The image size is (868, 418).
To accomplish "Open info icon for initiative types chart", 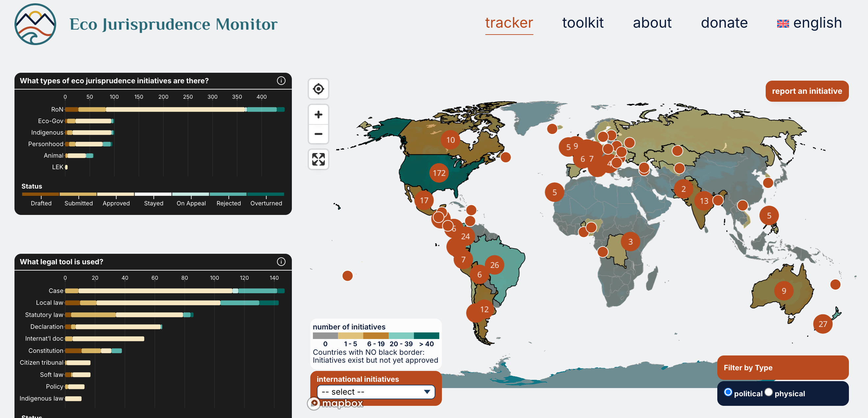I will click(x=281, y=81).
